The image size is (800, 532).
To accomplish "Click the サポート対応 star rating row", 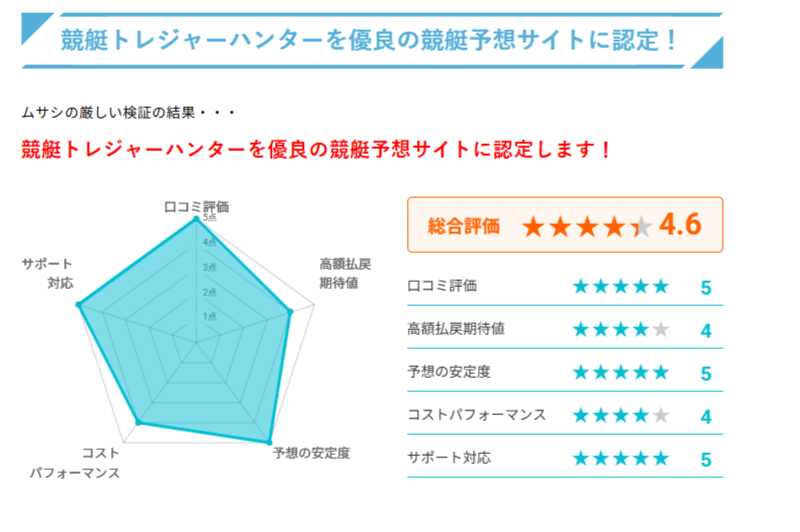I will point(565,458).
